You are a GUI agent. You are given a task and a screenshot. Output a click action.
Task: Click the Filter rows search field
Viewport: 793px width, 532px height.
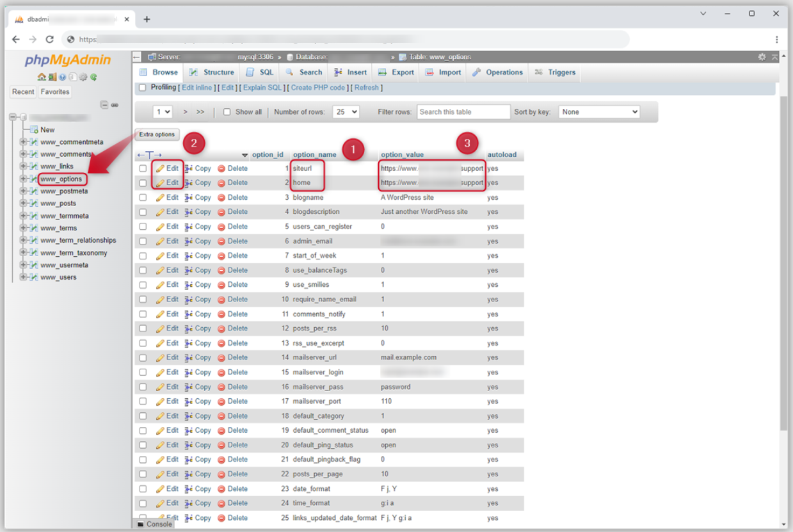463,112
